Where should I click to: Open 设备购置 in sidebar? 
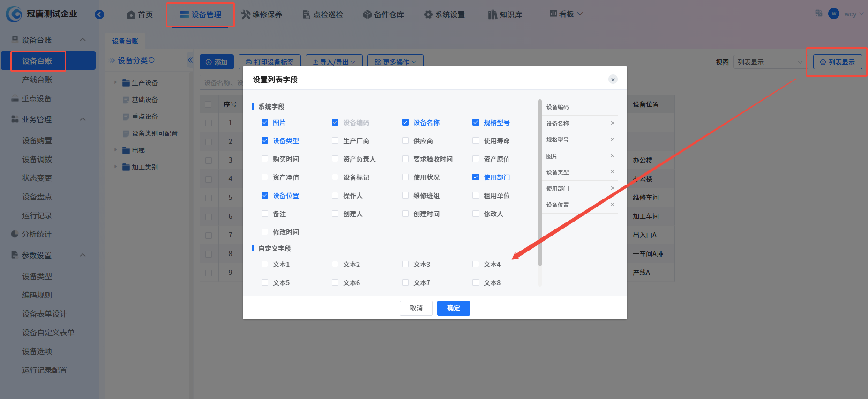click(x=37, y=140)
